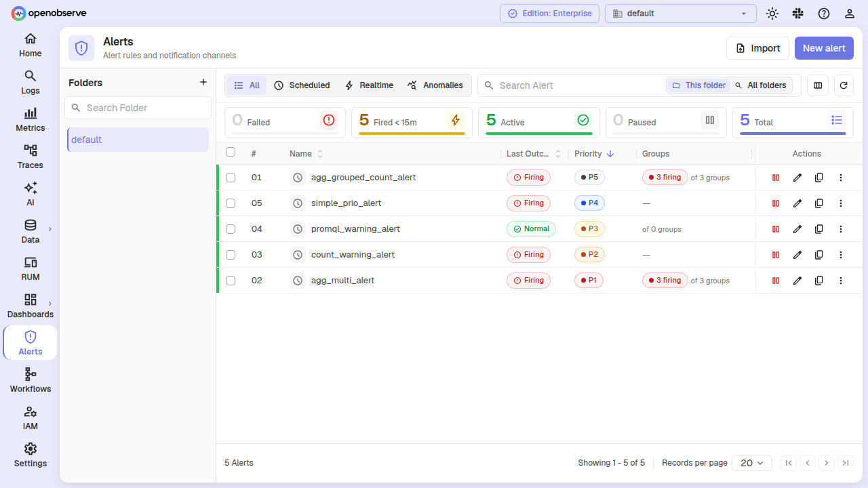This screenshot has width=868, height=488.
Task: Show All alert types tab
Action: pyautogui.click(x=247, y=85)
